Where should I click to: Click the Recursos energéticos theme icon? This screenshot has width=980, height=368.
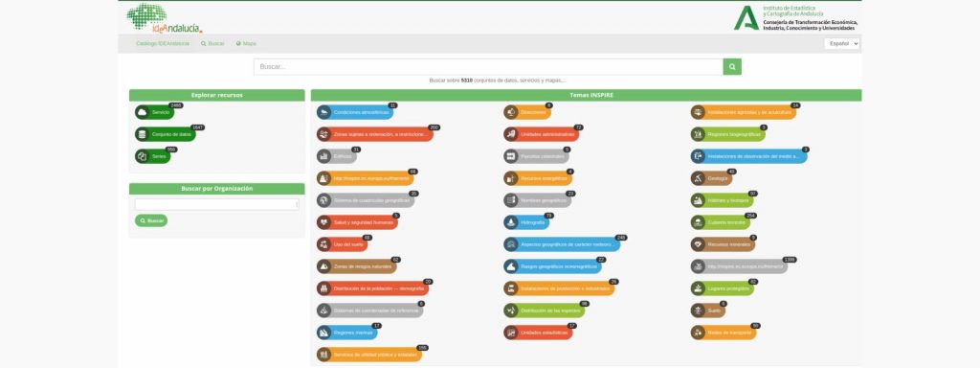(x=511, y=178)
